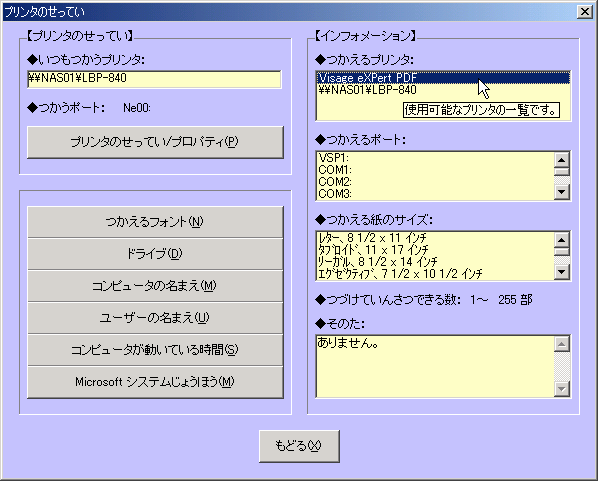The image size is (598, 481).
Task: Select タブロイド 11 x 17 インチ paper size
Action: pos(435,250)
